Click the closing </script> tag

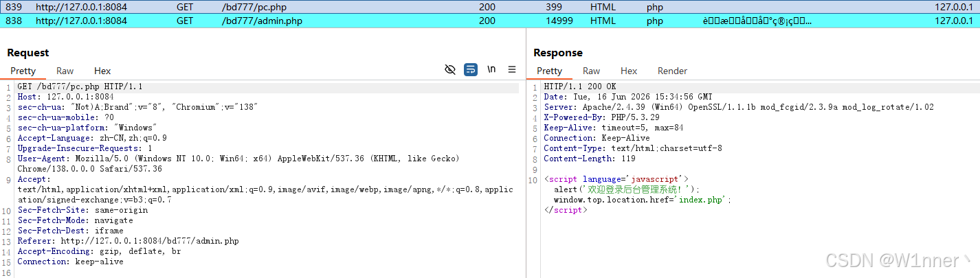565,211
